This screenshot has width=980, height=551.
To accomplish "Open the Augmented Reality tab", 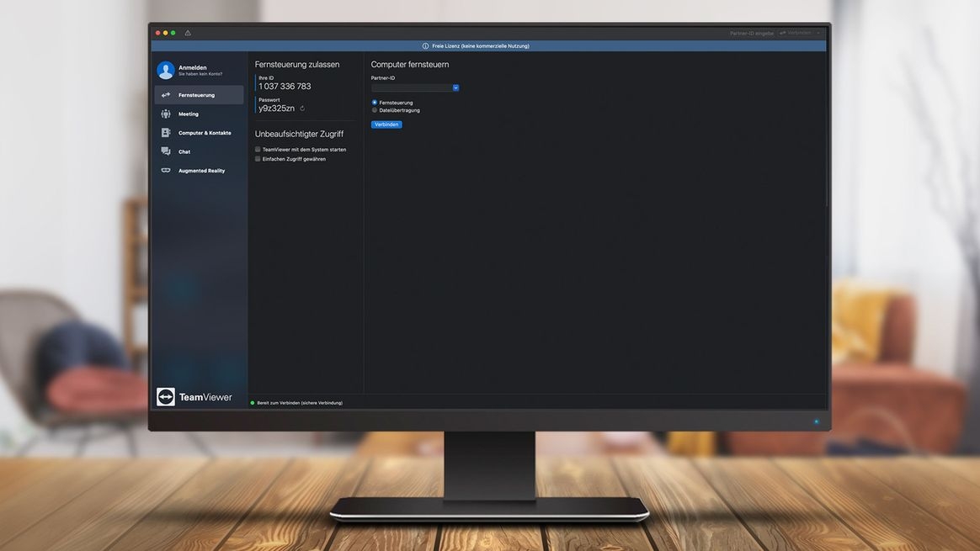I will [x=201, y=171].
